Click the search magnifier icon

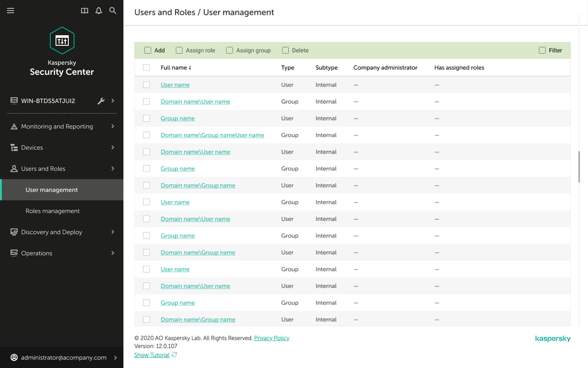(113, 11)
